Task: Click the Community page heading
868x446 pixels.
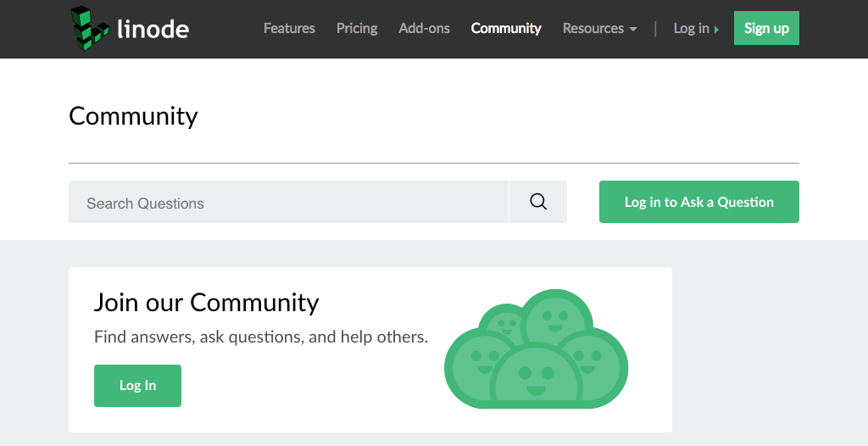Action: click(x=133, y=116)
